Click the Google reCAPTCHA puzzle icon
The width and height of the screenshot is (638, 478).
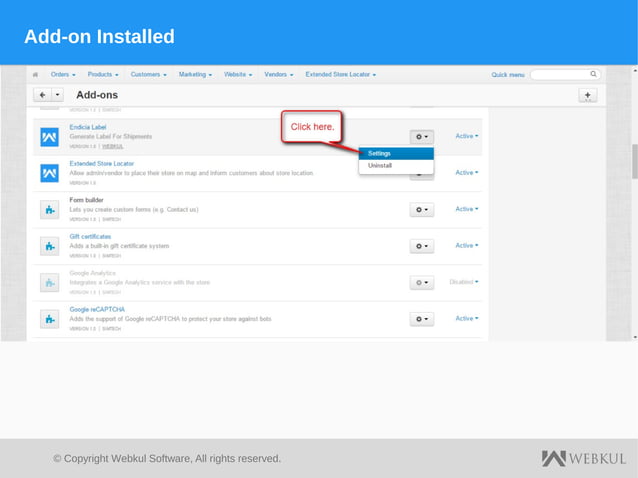(49, 319)
